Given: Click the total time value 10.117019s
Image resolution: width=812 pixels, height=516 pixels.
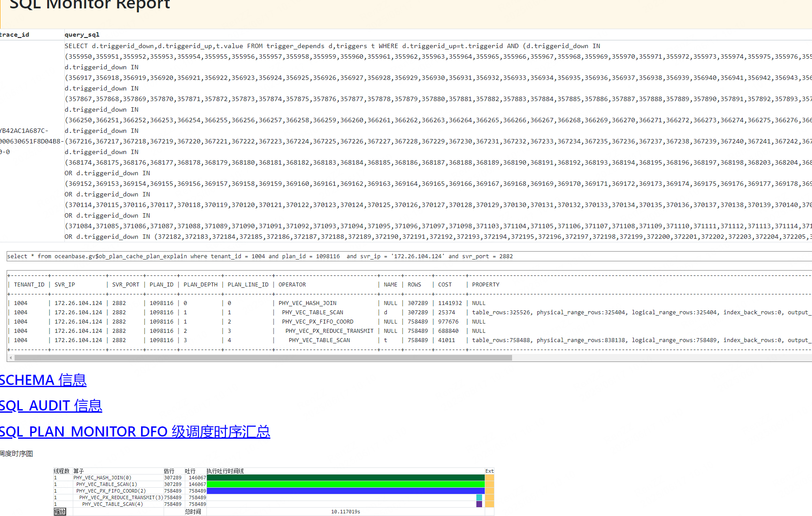Looking at the screenshot, I should (345, 512).
